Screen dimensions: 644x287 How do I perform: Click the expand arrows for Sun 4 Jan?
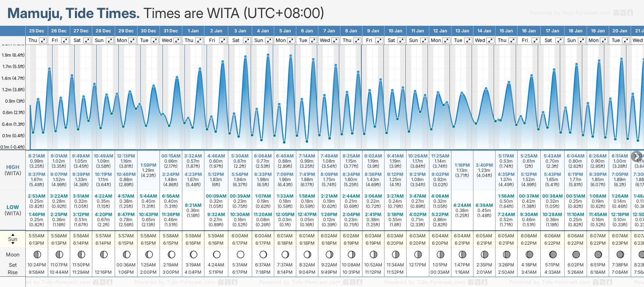tap(269, 40)
